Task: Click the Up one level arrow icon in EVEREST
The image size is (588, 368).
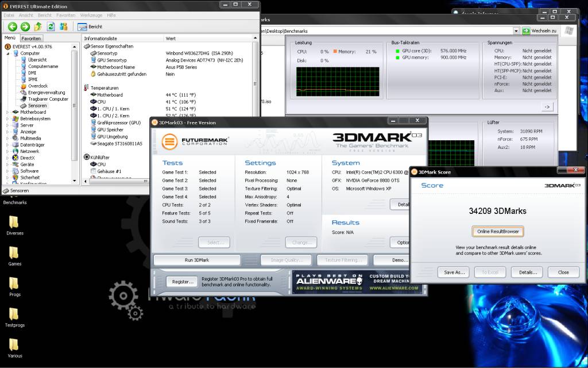Action: (x=38, y=26)
